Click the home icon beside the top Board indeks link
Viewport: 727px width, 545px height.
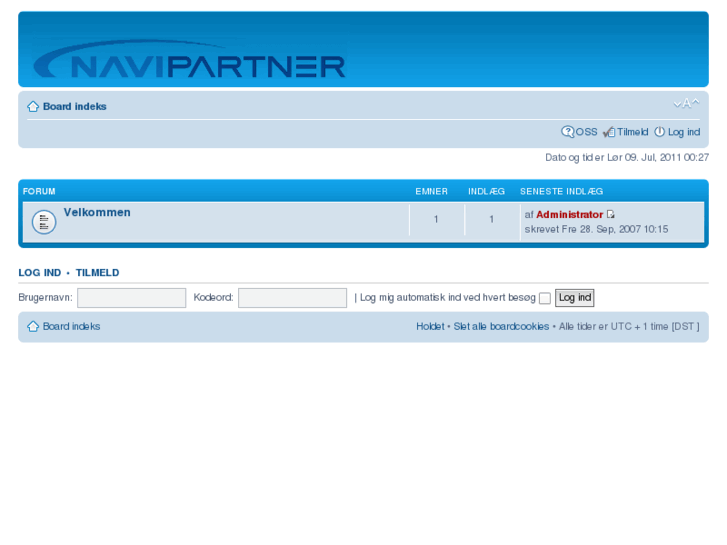33,107
